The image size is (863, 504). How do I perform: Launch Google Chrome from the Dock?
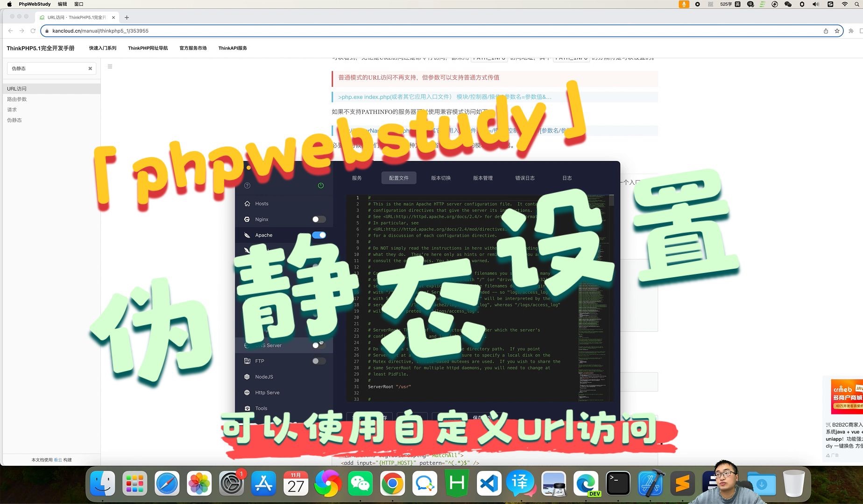[392, 483]
